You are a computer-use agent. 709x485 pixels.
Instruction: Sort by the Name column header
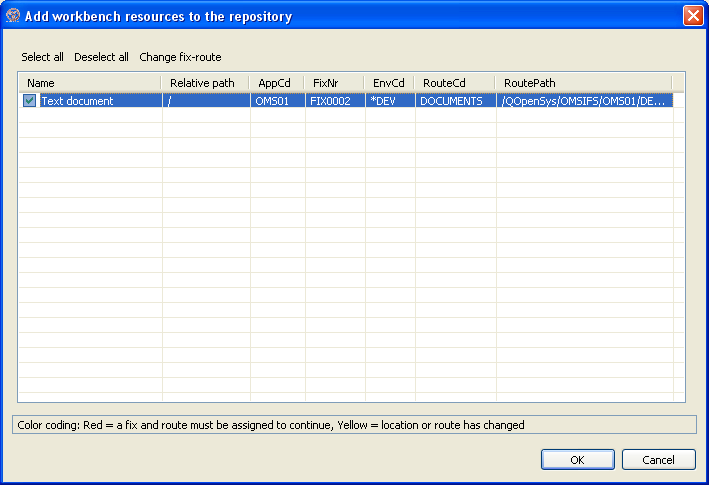point(90,83)
